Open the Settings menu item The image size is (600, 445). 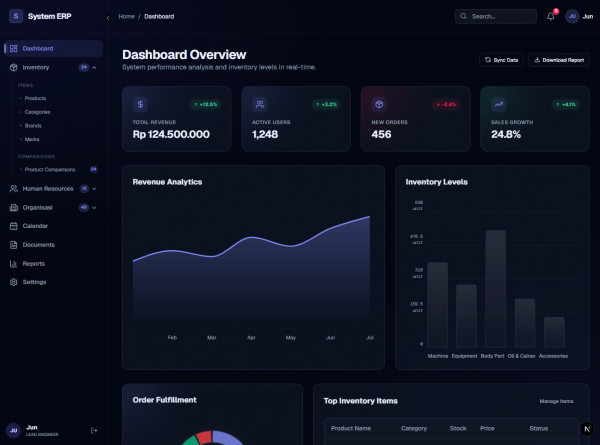34,282
